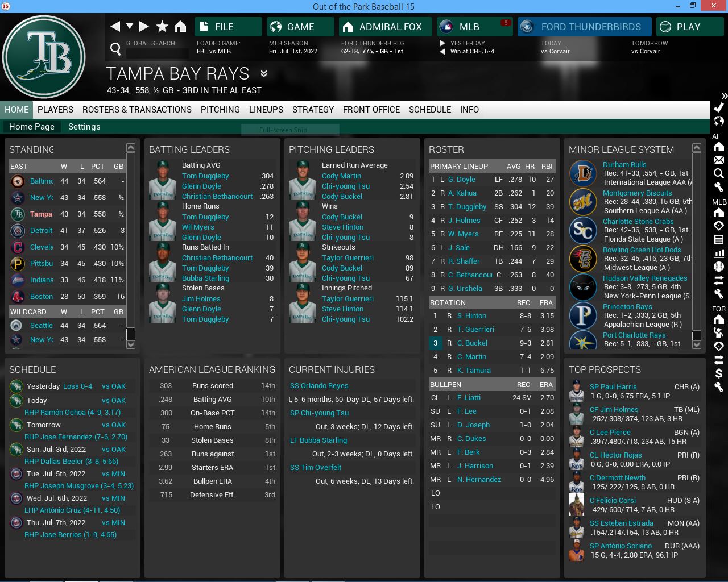Viewport: 728px width, 582px height.
Task: Click the star bookmarks icon
Action: point(162,27)
